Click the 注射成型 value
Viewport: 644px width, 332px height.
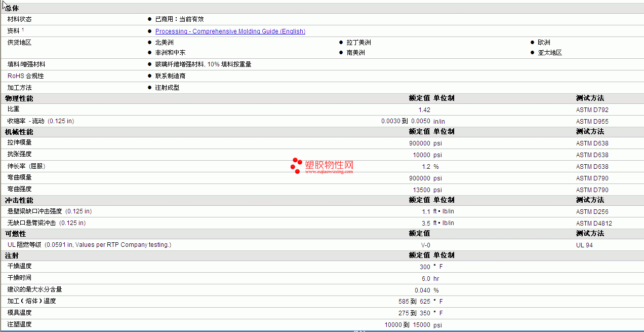click(x=168, y=88)
